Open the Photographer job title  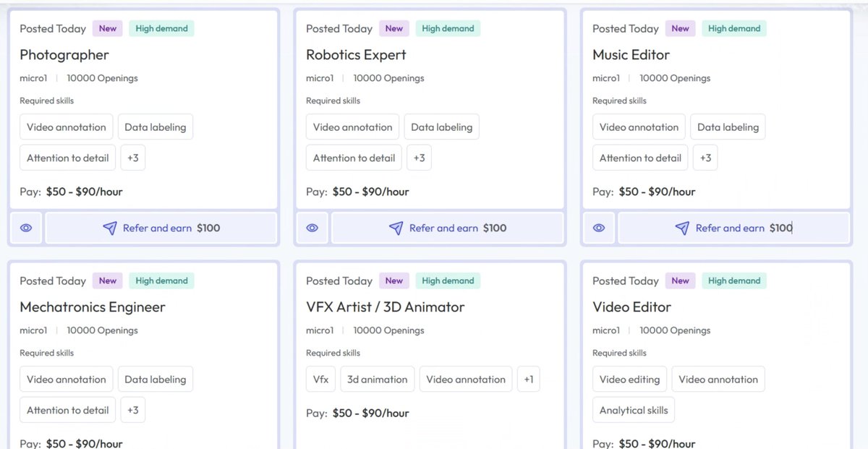pyautogui.click(x=64, y=55)
